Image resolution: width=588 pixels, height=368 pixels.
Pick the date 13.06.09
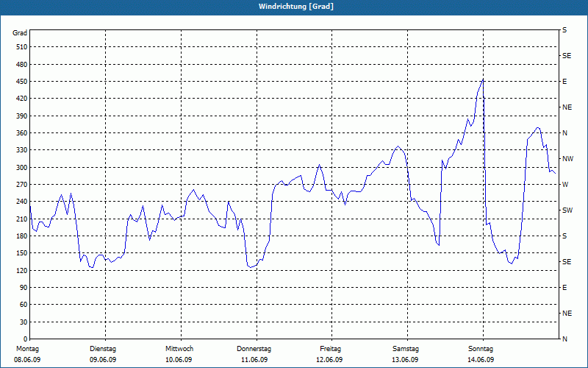click(x=406, y=360)
